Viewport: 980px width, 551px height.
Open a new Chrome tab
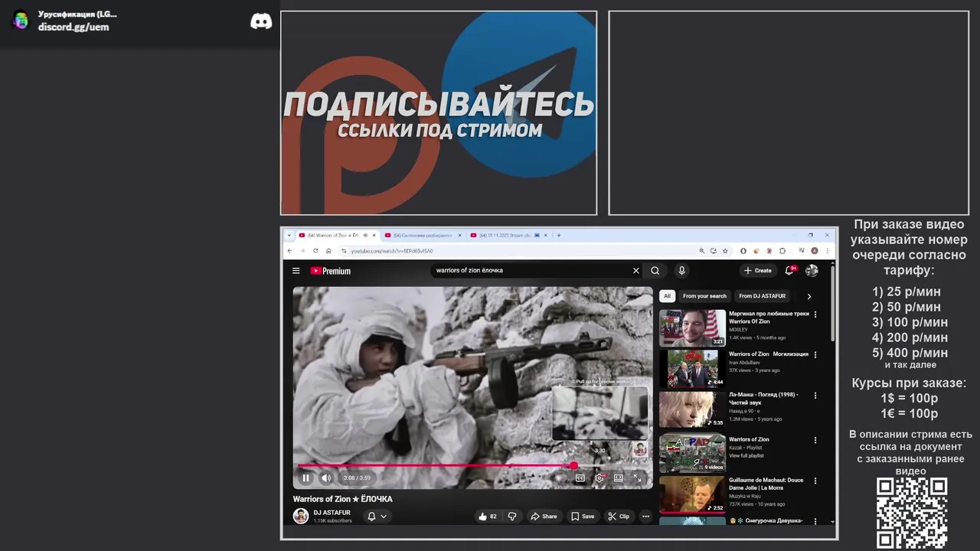(559, 235)
